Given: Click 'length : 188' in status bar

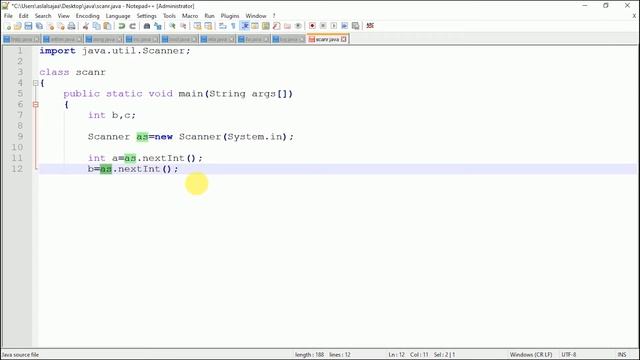Looking at the screenshot, I should [309, 355].
